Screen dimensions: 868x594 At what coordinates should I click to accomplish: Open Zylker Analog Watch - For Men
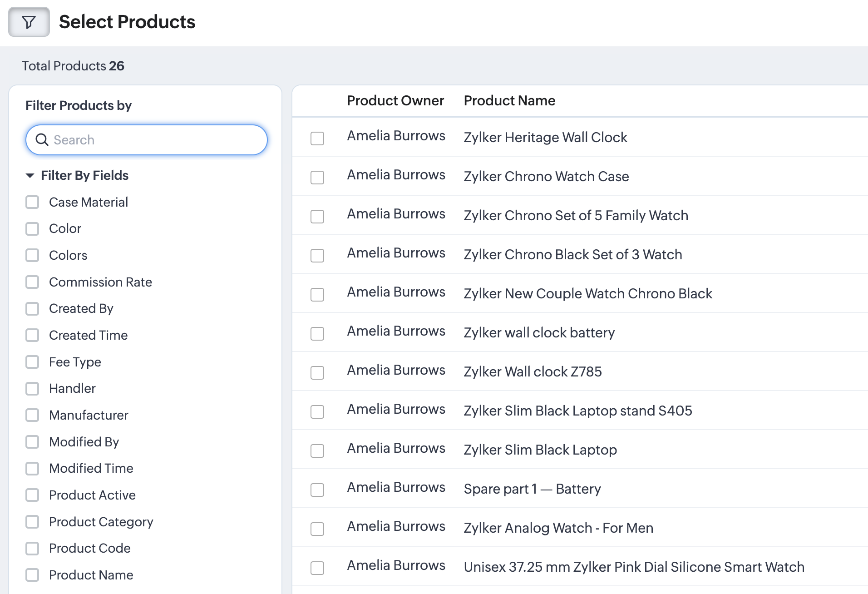click(x=558, y=528)
